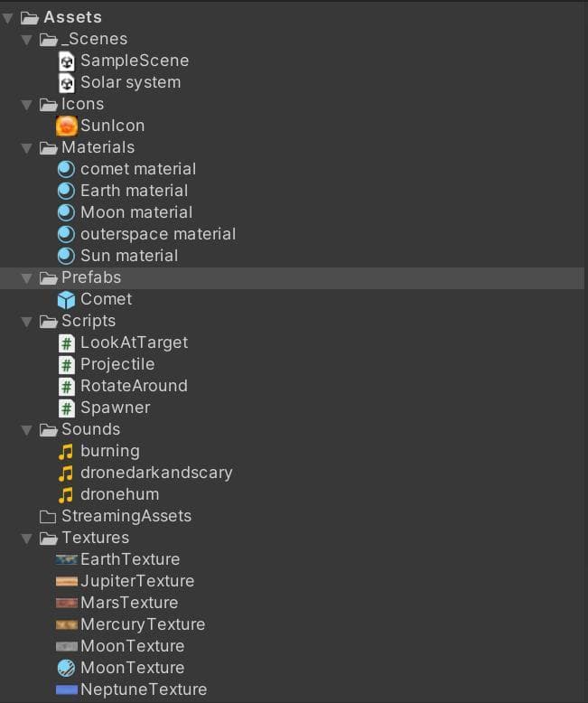Select the StreamingAssets folder

pyautogui.click(x=116, y=516)
